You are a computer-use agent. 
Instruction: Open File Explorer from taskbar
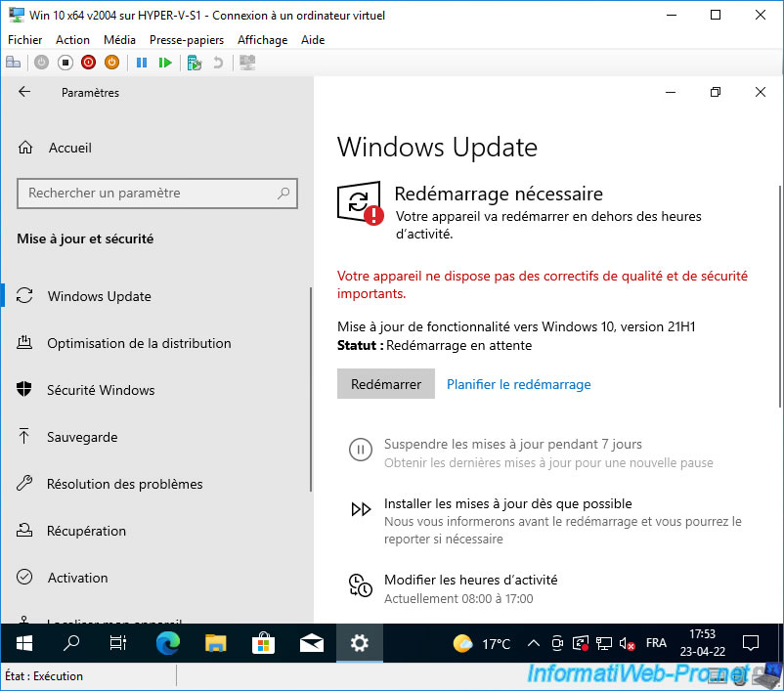[215, 643]
